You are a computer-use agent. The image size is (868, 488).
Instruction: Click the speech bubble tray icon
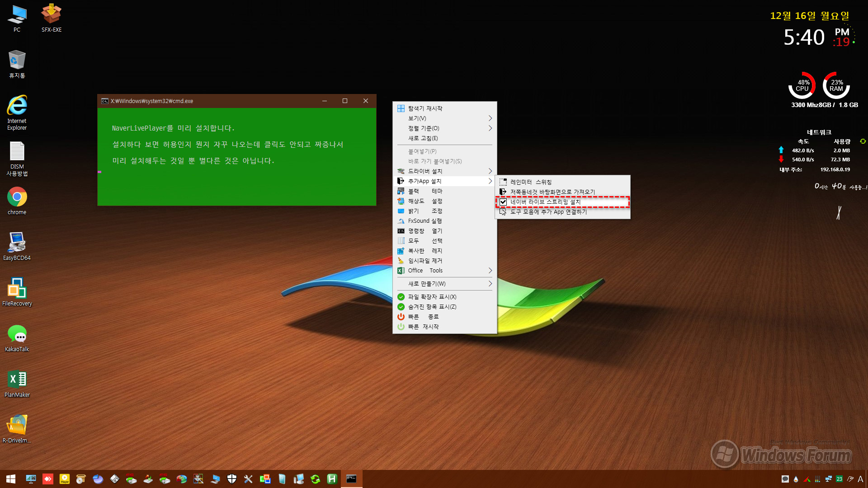[x=785, y=479]
